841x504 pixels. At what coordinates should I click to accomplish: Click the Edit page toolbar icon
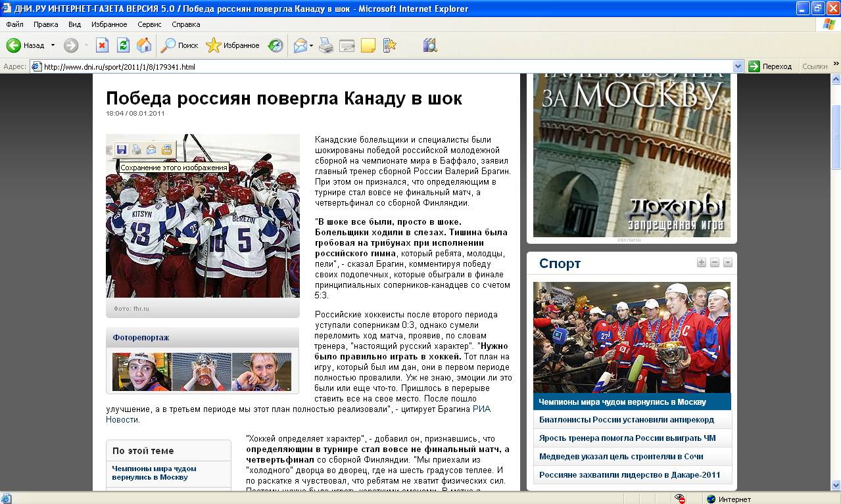tap(347, 45)
